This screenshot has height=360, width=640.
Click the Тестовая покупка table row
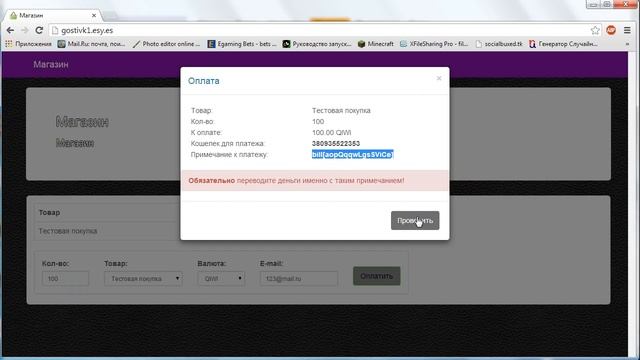(x=107, y=231)
